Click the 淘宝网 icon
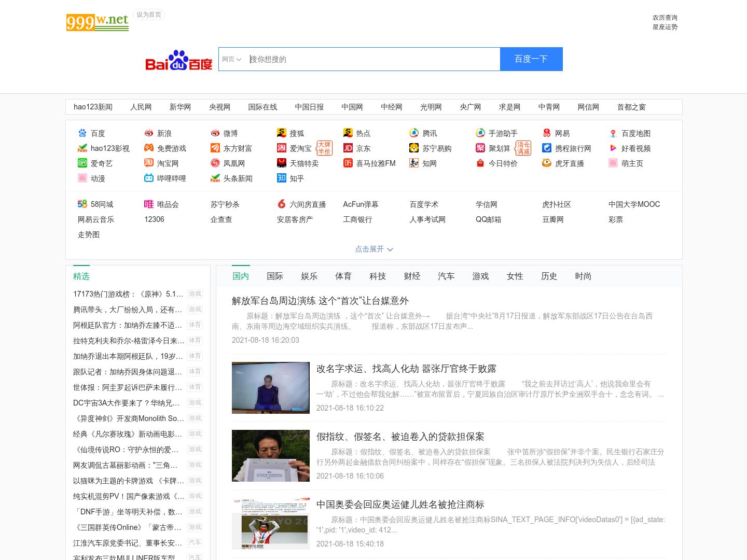Screen dimensions: 747x560 point(149,163)
